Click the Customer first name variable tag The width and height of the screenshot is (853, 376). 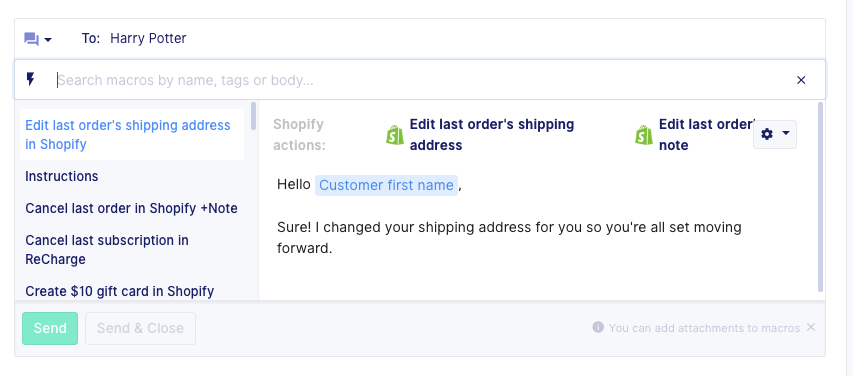[x=386, y=185]
